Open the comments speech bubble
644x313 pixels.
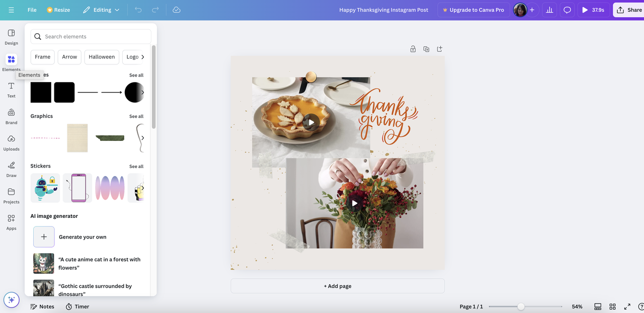click(x=567, y=10)
